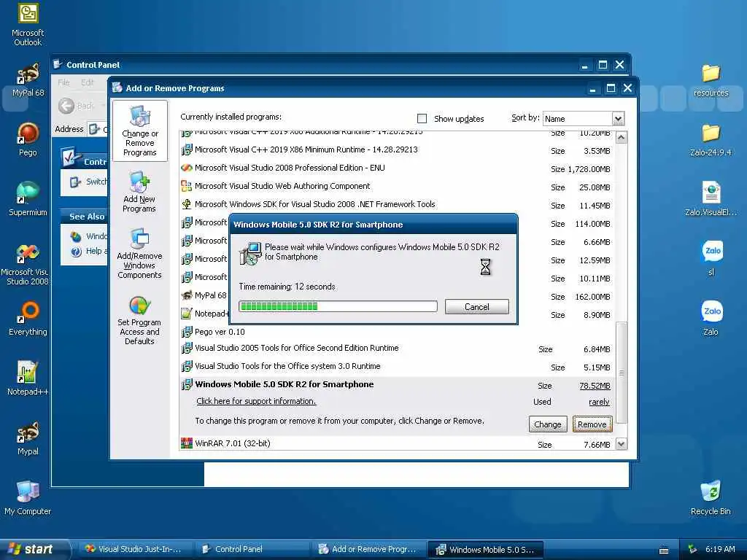Image resolution: width=747 pixels, height=560 pixels.
Task: Click Visual Studio 2008 Professional Edition program icon
Action: 187,168
